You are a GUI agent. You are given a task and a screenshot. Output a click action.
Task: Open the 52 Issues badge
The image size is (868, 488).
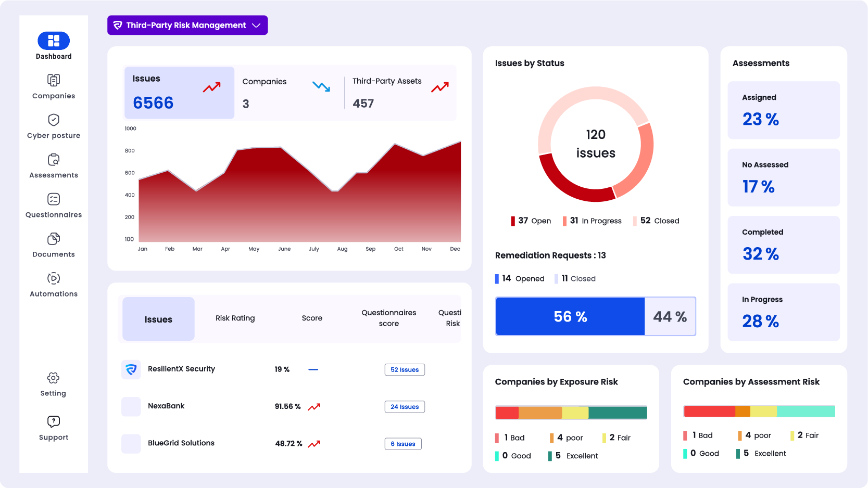[405, 369]
